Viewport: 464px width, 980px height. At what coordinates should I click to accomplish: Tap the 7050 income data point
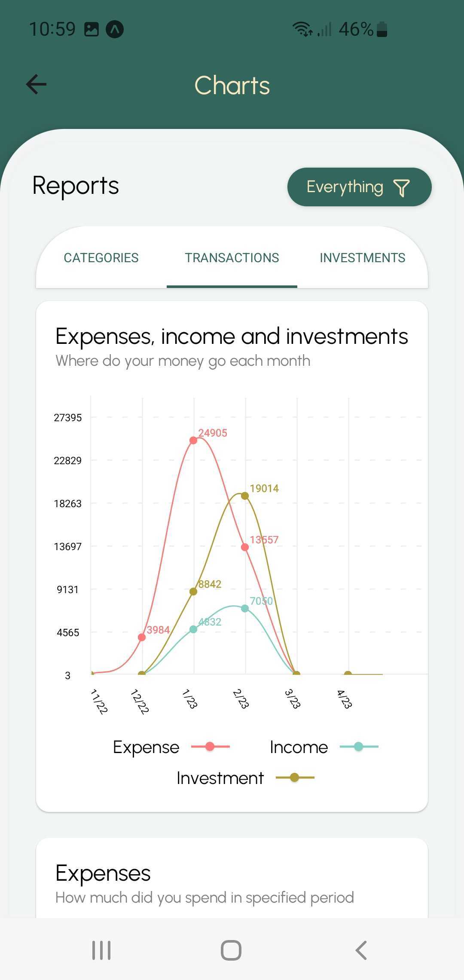pyautogui.click(x=245, y=609)
